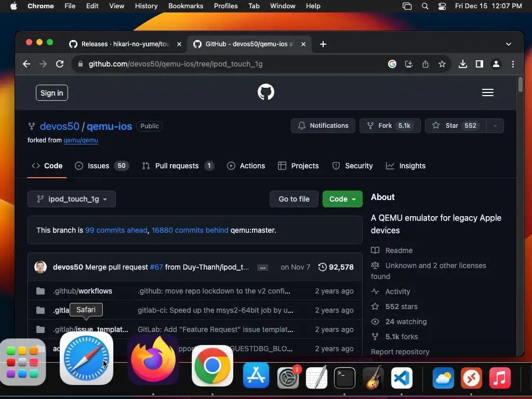The height and width of the screenshot is (399, 532).
Task: Open the hamburger navigation menu
Action: tap(487, 92)
